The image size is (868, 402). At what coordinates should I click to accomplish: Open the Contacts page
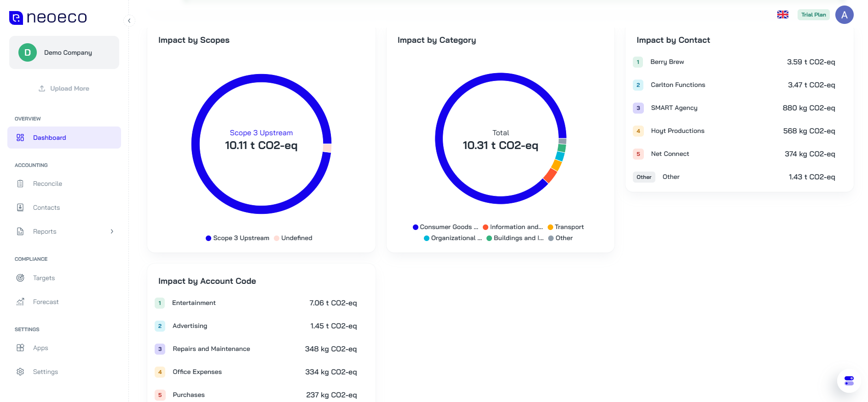coord(64,207)
